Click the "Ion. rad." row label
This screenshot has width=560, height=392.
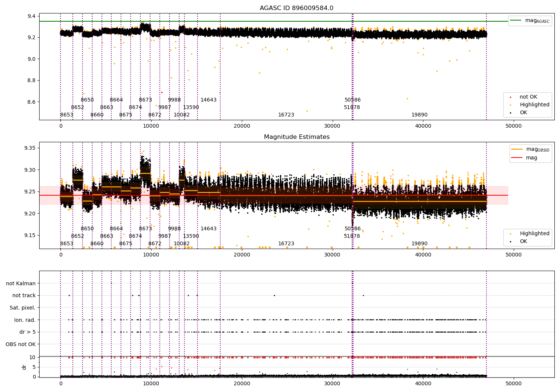tap(25, 320)
